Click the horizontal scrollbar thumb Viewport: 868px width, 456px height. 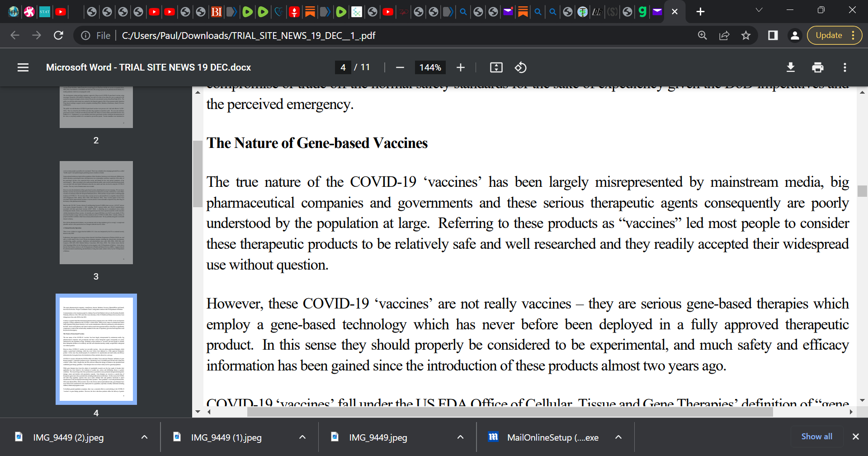point(510,412)
